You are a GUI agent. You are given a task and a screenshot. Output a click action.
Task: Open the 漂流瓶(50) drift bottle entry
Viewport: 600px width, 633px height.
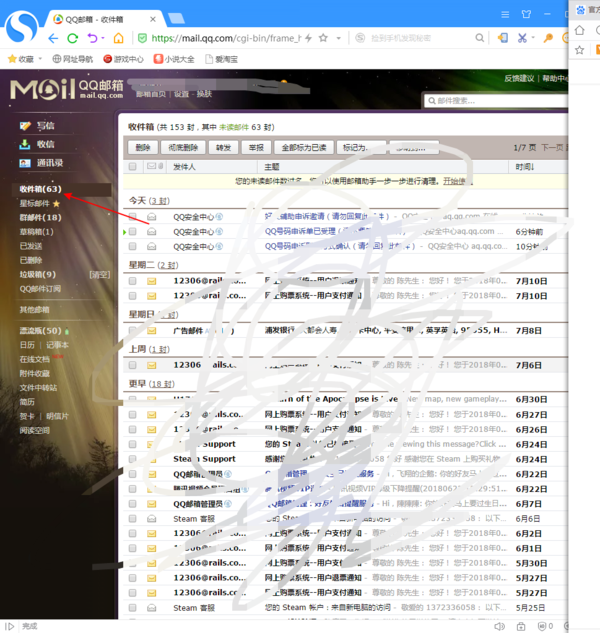(40, 331)
